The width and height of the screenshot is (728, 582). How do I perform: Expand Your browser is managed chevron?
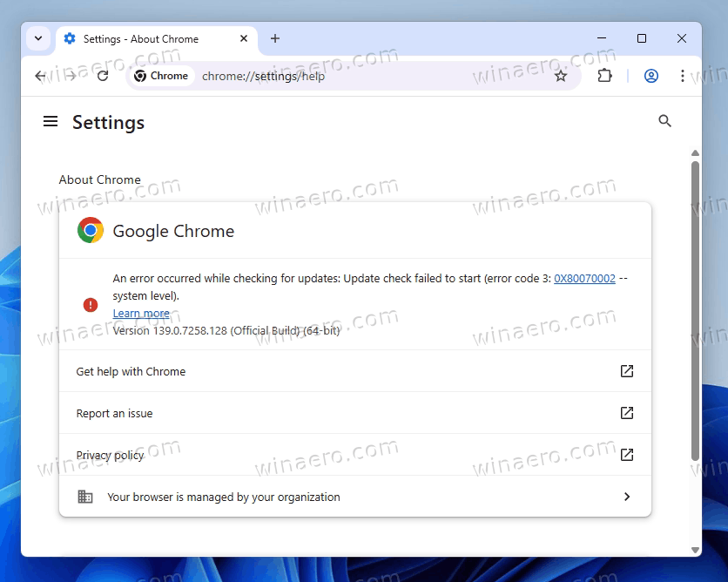point(627,497)
